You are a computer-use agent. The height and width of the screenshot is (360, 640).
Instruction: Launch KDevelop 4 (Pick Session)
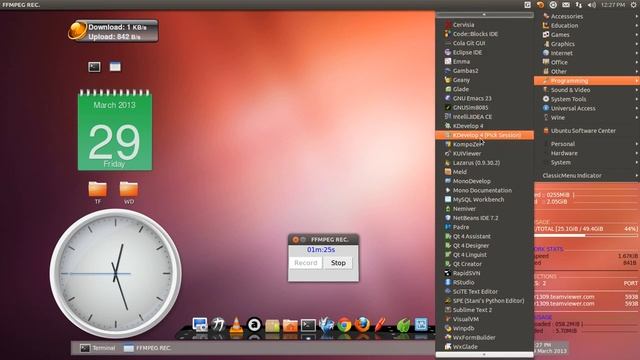coord(484,135)
